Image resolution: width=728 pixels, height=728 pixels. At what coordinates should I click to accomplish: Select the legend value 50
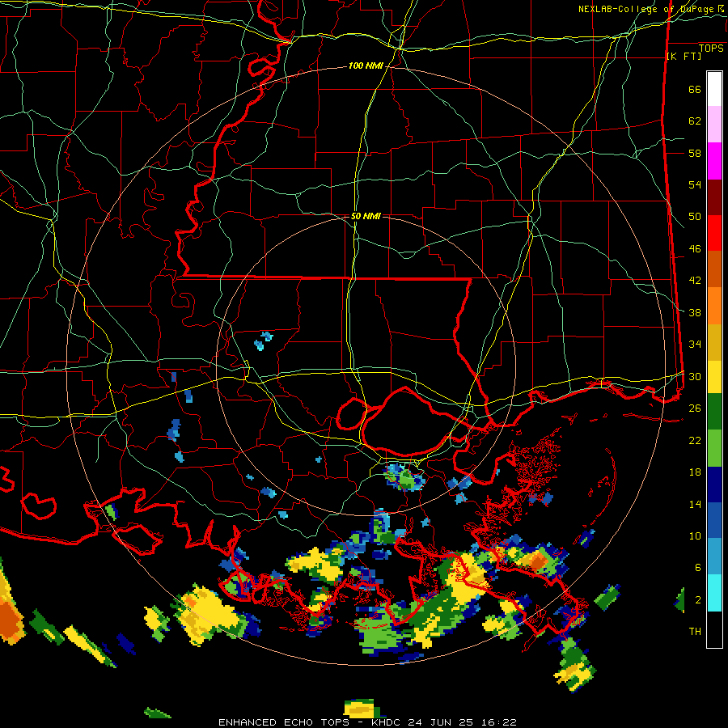pos(695,217)
